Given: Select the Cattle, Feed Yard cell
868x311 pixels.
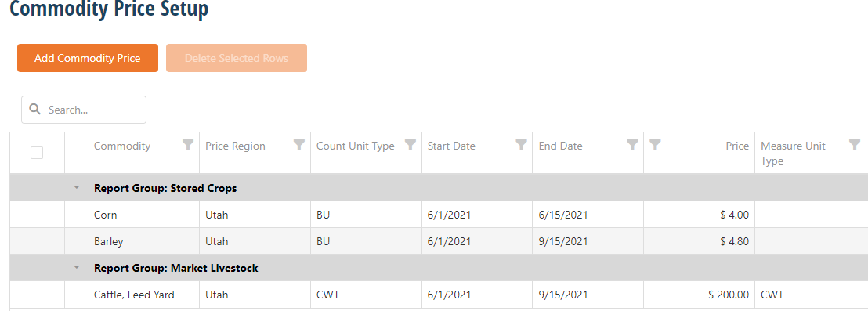Looking at the screenshot, I should [132, 295].
